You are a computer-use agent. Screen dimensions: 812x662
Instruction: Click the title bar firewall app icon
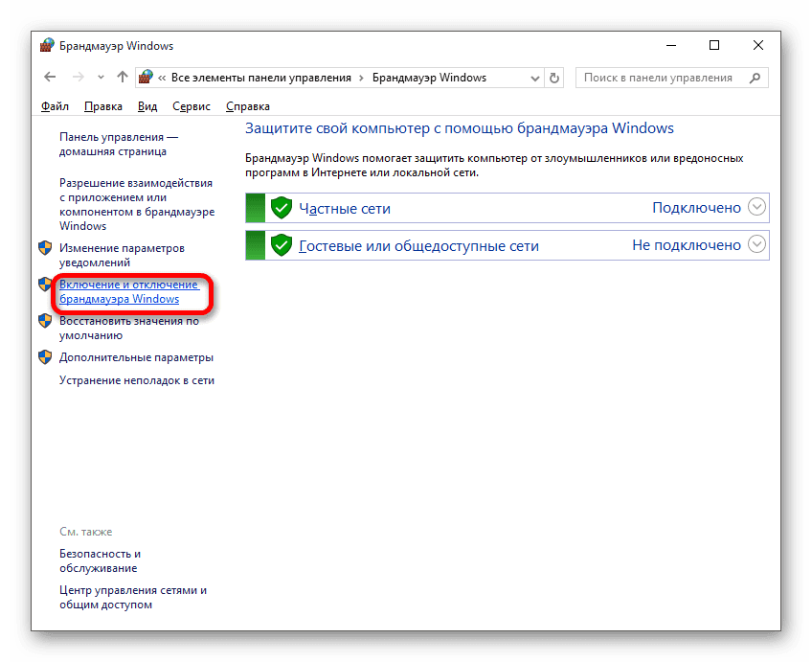tap(47, 45)
